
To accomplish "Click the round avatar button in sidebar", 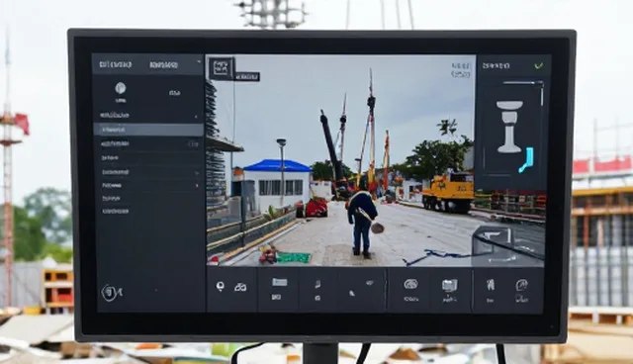I will tap(121, 88).
